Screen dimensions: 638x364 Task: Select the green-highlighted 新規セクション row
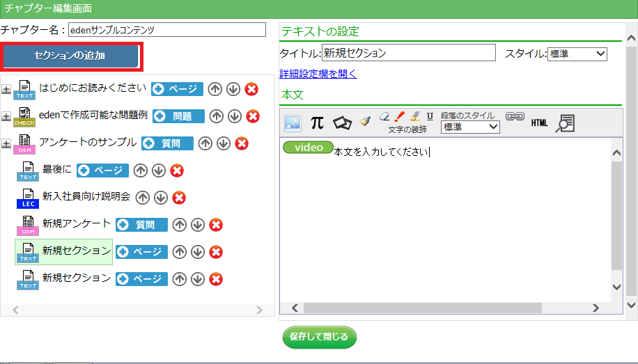64,252
